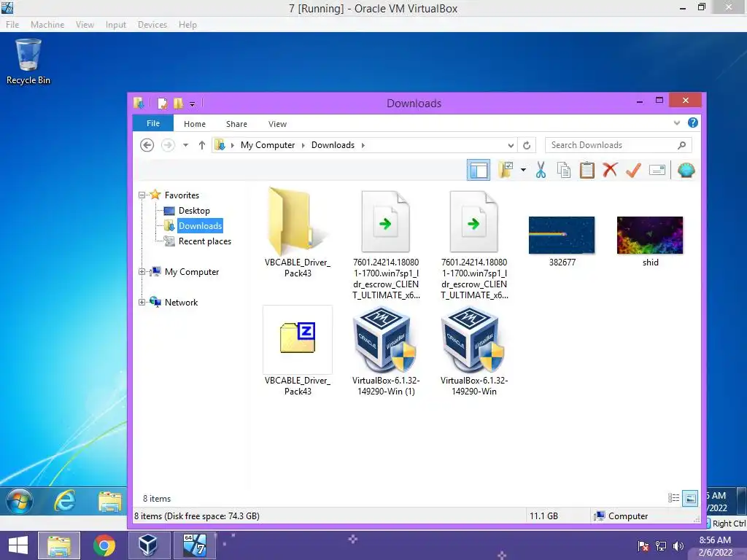Open the recent locations dropdown arrow
The height and width of the screenshot is (560, 747).
coord(185,145)
